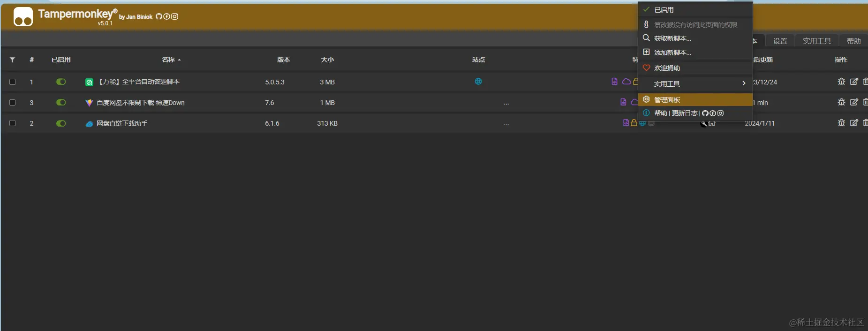The image size is (868, 331).
Task: Check the checkbox for 网盘直链下载助手
Action: click(x=13, y=123)
